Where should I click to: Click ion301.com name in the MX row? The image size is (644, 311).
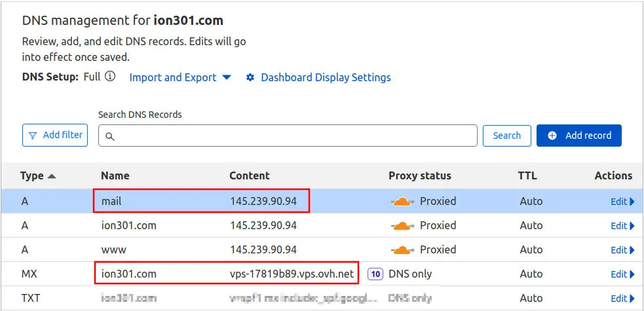[128, 274]
